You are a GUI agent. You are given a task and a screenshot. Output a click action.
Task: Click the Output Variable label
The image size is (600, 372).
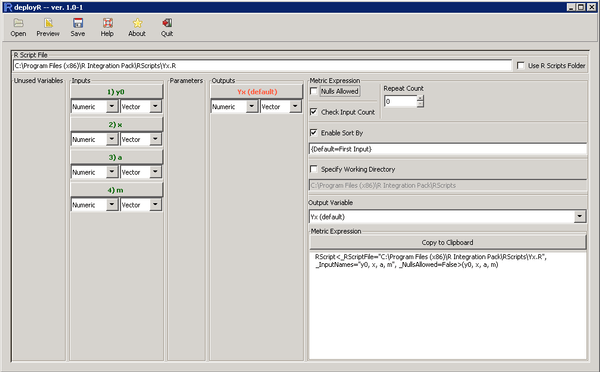point(331,202)
